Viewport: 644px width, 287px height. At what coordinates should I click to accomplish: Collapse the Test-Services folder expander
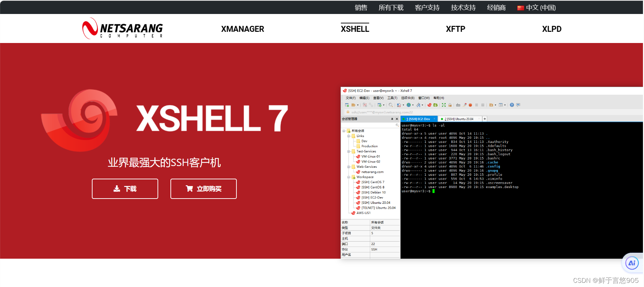349,151
